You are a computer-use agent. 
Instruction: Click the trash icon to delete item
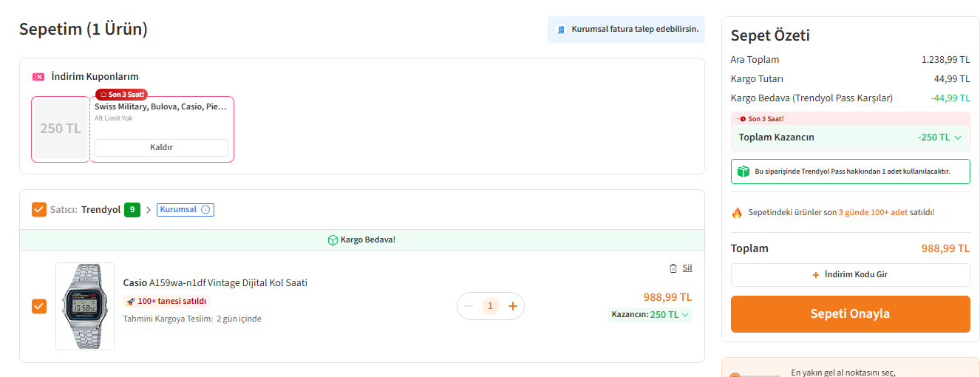tap(673, 268)
